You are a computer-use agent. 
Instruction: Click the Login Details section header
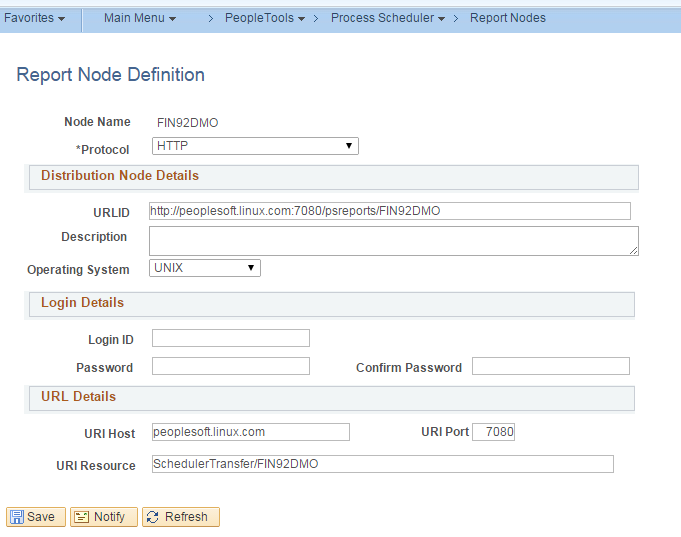[332, 304]
